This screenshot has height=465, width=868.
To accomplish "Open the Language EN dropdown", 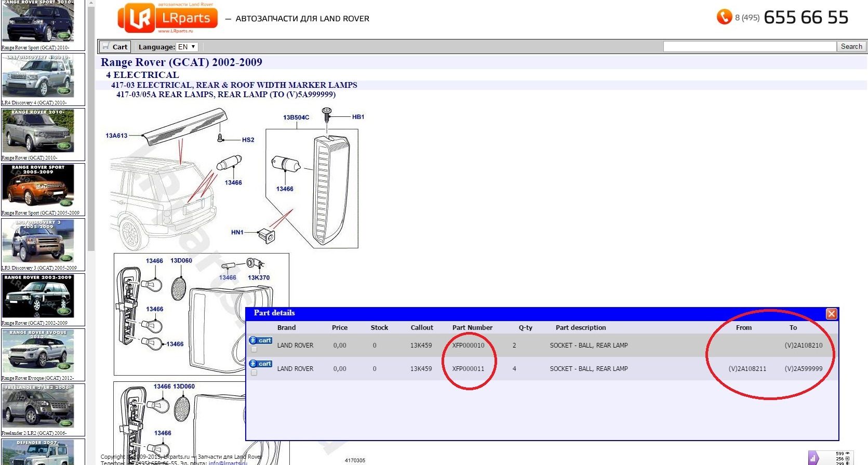I will (x=187, y=47).
